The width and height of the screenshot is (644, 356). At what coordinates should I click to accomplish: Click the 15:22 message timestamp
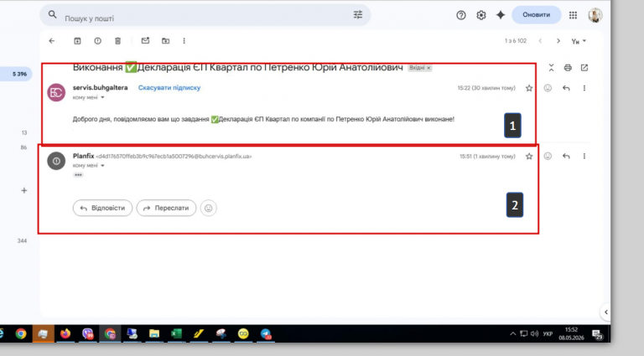pos(486,88)
